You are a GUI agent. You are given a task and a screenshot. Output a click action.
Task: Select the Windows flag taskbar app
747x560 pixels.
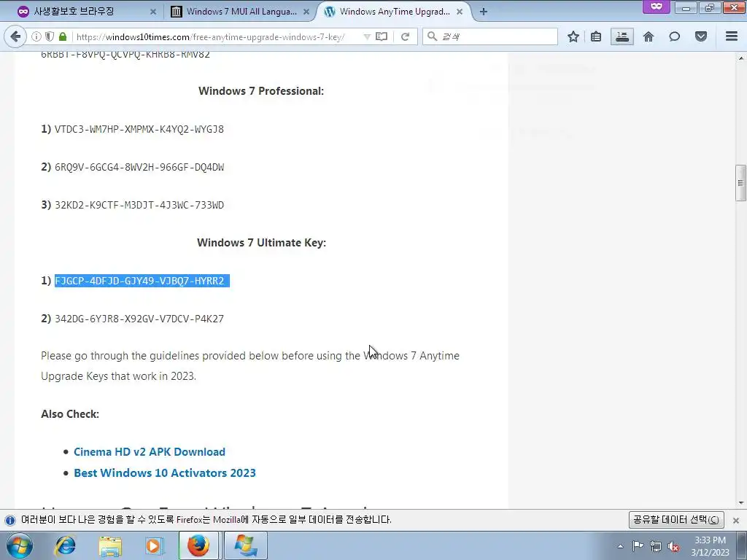point(246,545)
